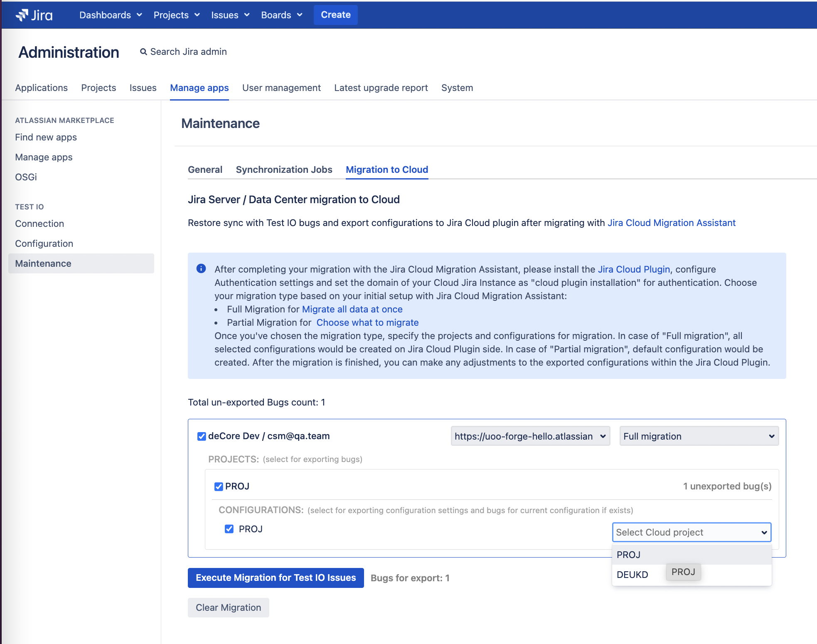Open OSGi in the sidebar
The image size is (817, 644).
pos(26,177)
